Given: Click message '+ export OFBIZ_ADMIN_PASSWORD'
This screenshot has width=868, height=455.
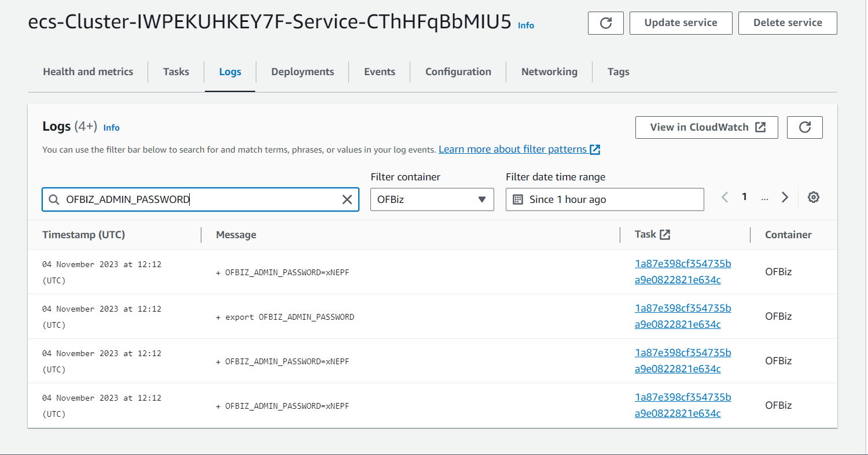Looking at the screenshot, I should click(x=285, y=317).
